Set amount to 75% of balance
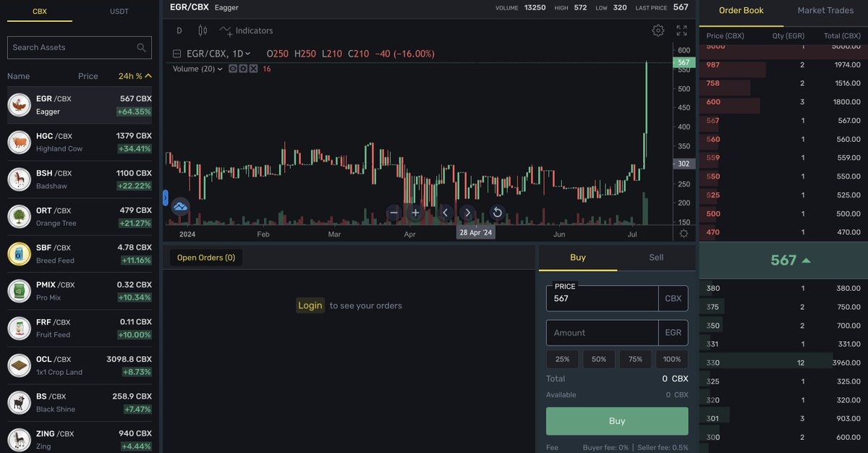 (635, 359)
